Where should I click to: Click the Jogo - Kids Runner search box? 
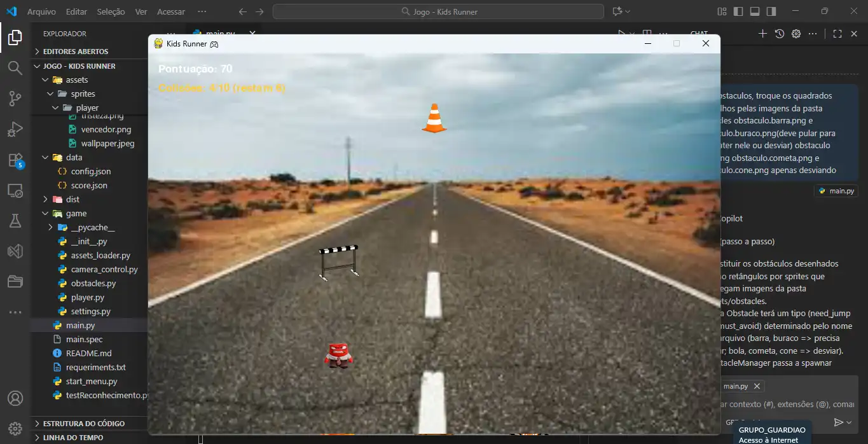coord(438,11)
